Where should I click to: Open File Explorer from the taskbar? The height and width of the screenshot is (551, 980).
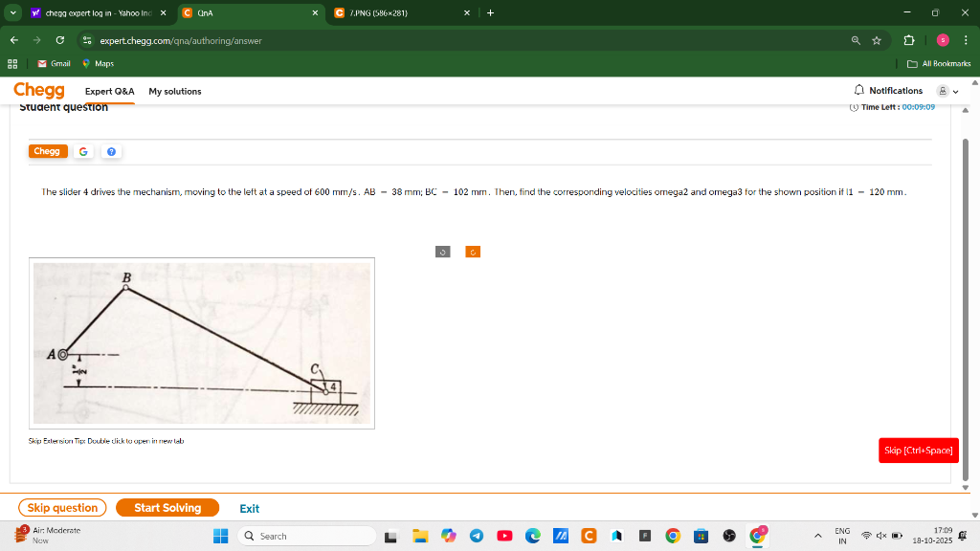click(420, 536)
